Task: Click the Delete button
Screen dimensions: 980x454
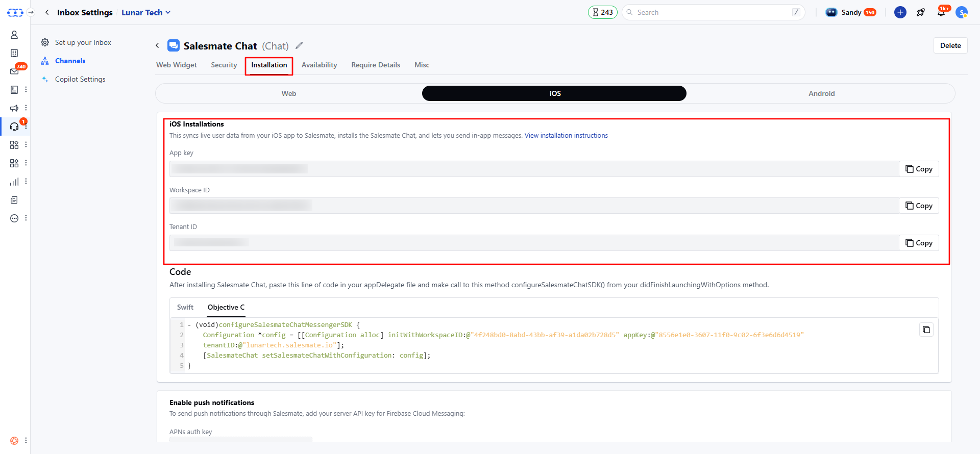Action: [950, 45]
